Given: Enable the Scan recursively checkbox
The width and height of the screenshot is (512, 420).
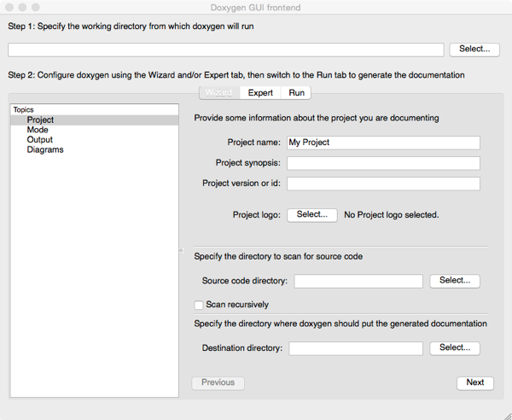Looking at the screenshot, I should click(199, 305).
